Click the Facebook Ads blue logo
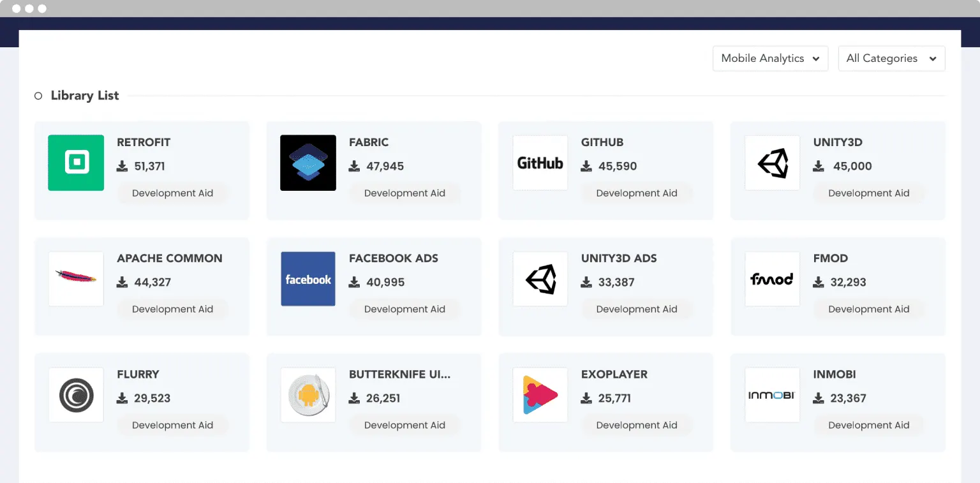The width and height of the screenshot is (980, 483). coord(308,279)
